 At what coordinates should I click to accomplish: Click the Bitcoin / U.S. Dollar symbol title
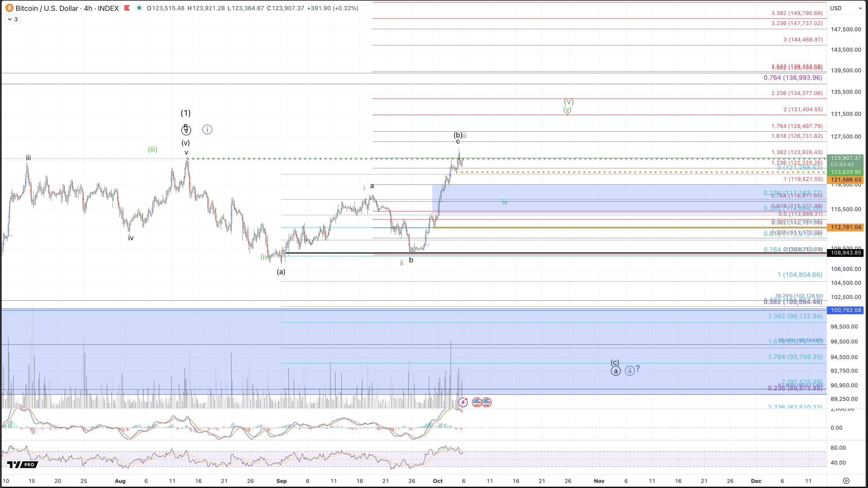click(47, 8)
